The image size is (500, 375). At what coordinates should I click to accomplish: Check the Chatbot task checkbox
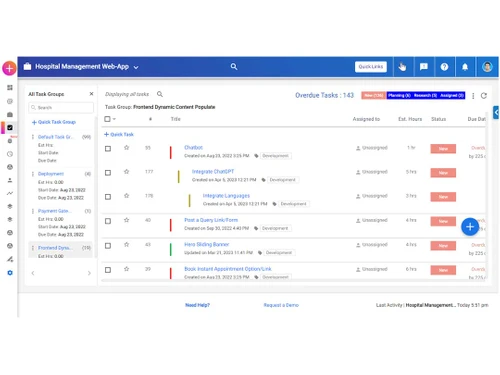(x=108, y=149)
